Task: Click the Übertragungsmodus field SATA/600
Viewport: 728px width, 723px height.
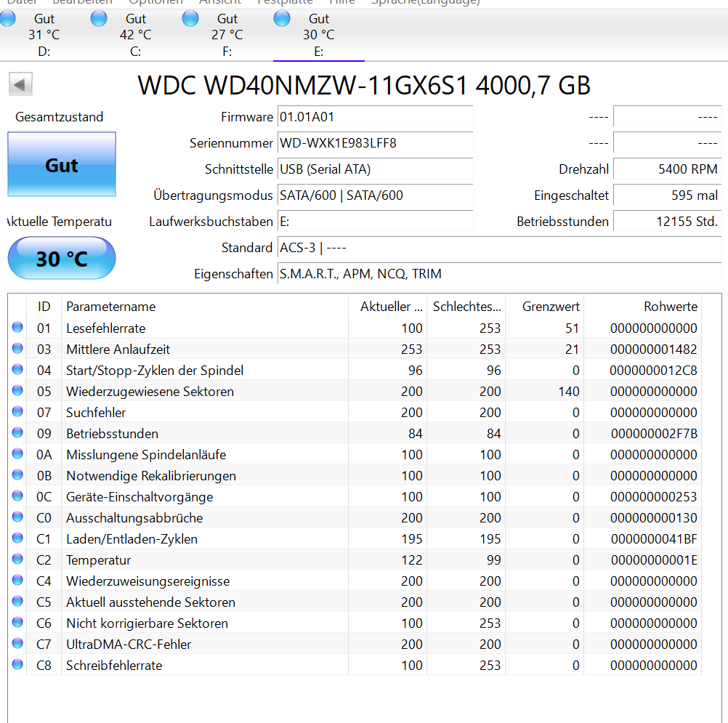Action: (x=375, y=195)
